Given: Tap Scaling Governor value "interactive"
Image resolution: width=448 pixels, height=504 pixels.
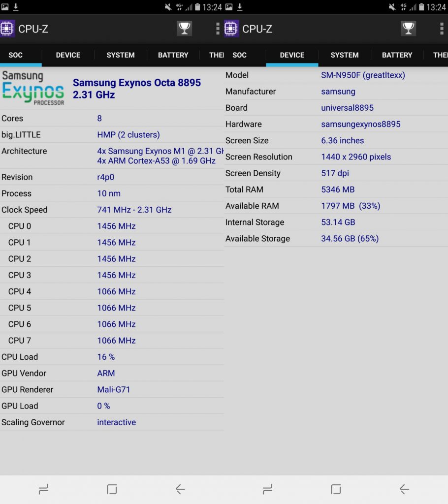Looking at the screenshot, I should coord(116,422).
